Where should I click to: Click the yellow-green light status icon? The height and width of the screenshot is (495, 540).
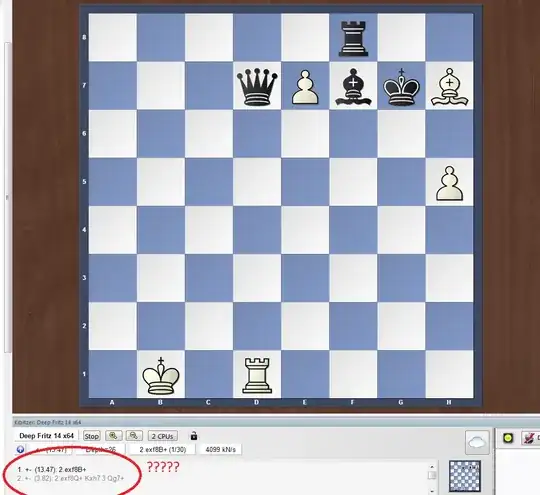(508, 438)
